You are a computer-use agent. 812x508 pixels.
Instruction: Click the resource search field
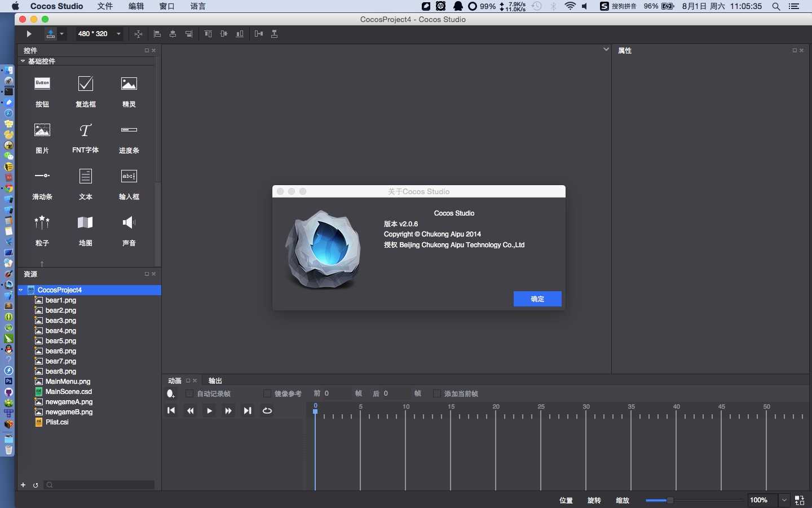(99, 485)
